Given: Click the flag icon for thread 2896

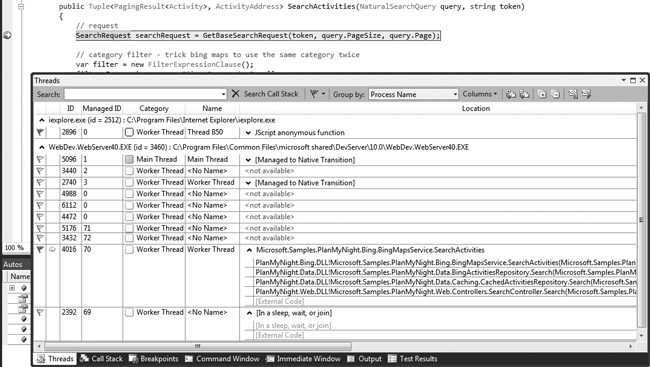Looking at the screenshot, I should 40,132.
